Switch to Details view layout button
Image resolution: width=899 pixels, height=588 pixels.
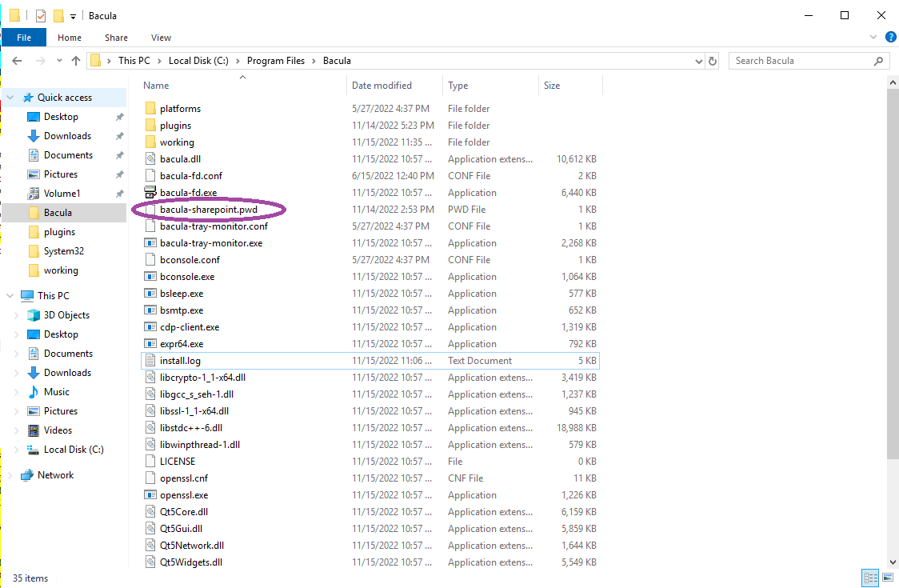pos(870,578)
